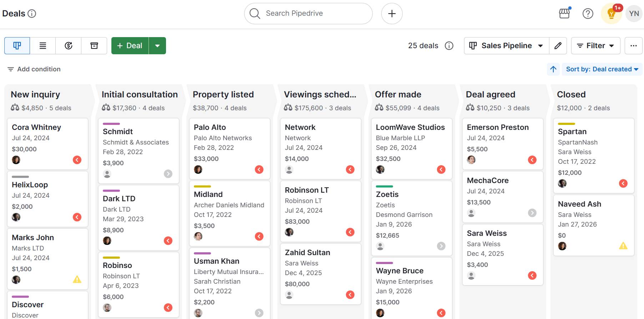This screenshot has height=319, width=644.
Task: Open the archived deals view
Action: 94,46
